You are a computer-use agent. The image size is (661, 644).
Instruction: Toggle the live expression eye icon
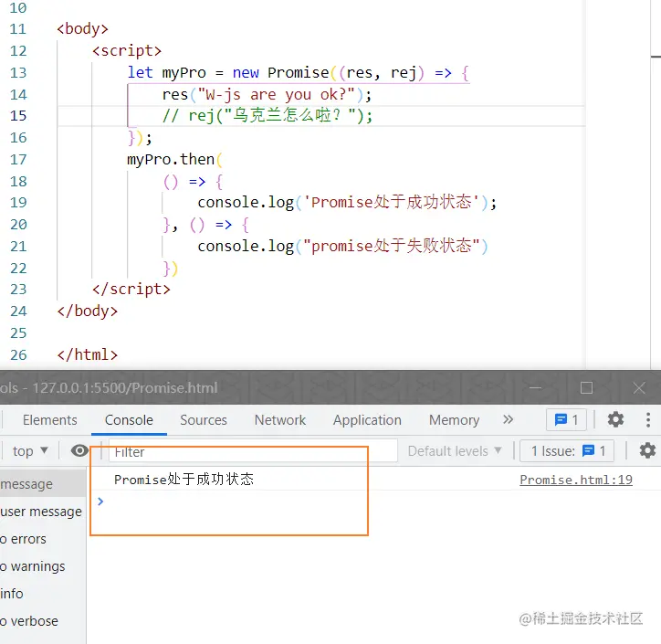(79, 451)
